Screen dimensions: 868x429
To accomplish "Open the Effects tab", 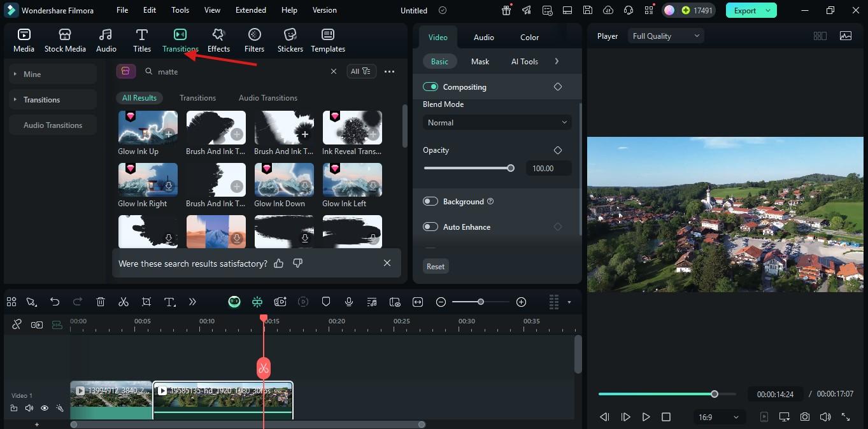I will click(218, 40).
